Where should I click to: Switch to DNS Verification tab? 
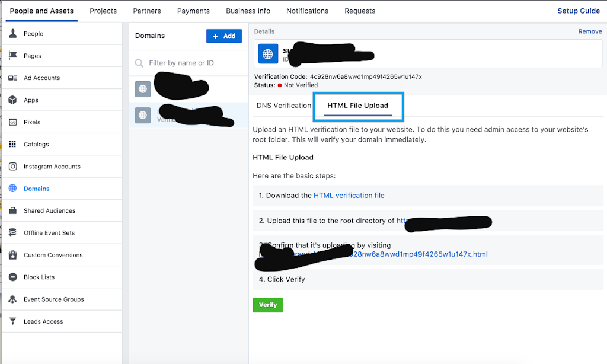click(284, 106)
